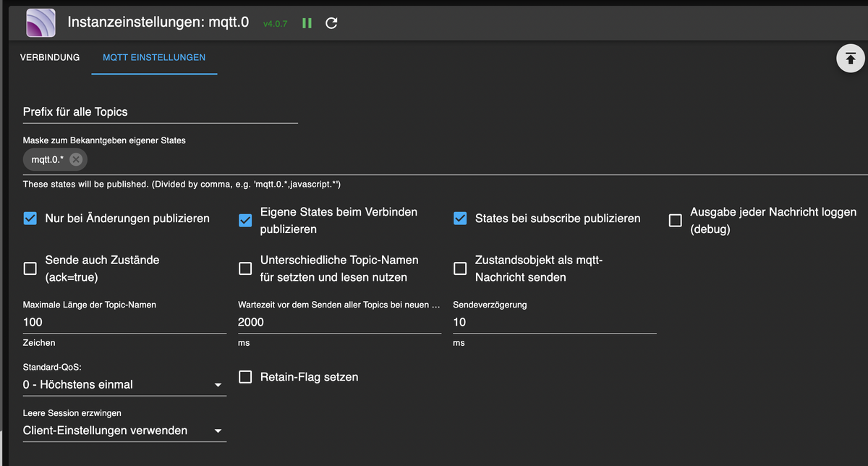Click the Maximale Länge der Topic-Namen field
This screenshot has height=466, width=868.
[x=124, y=322]
